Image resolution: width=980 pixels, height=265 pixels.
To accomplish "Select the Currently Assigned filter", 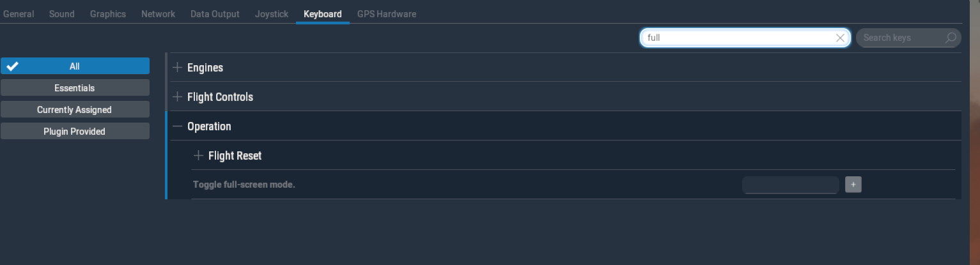I will tap(75, 110).
